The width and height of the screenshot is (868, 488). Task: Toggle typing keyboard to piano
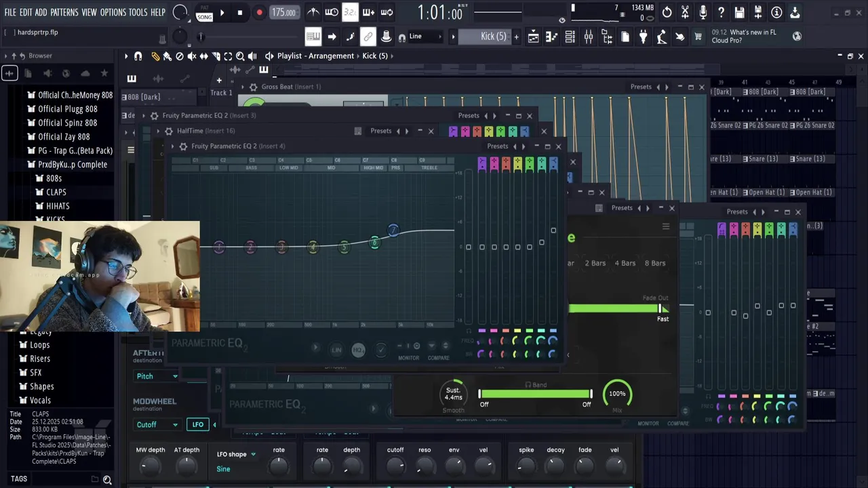(313, 37)
